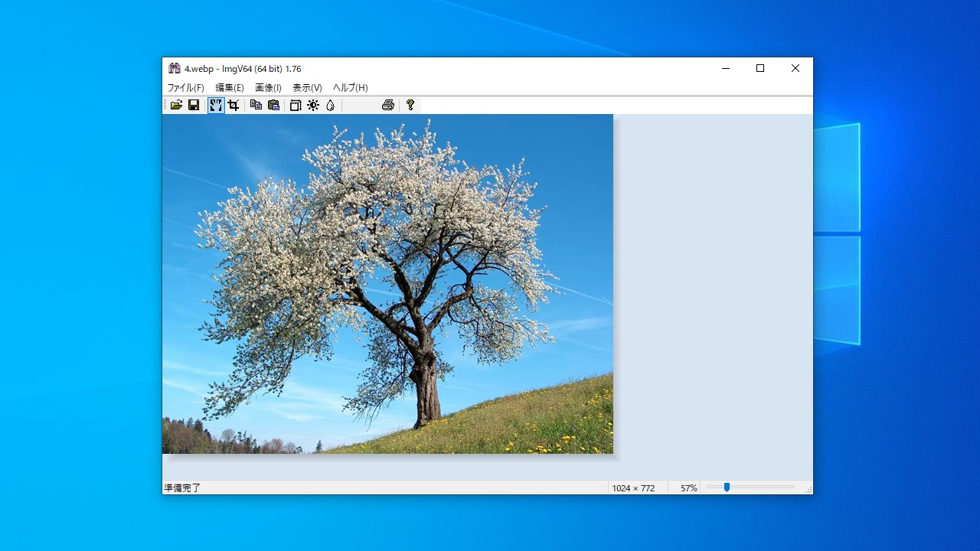Click the printer icon

pos(388,106)
